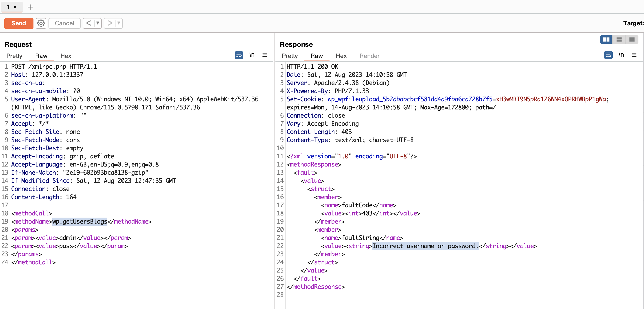
Task: Click faultCode name in response
Action: [357, 205]
